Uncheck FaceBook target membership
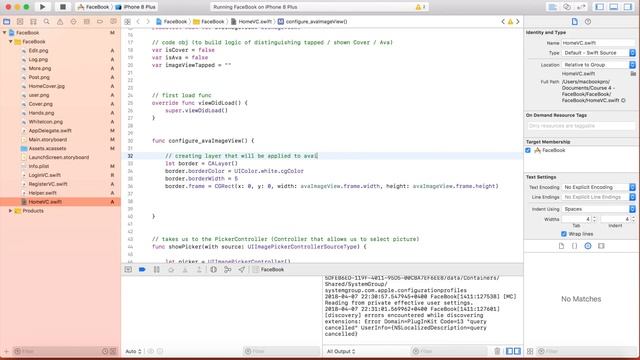Screen dimensions: 640x360 (x=528, y=150)
